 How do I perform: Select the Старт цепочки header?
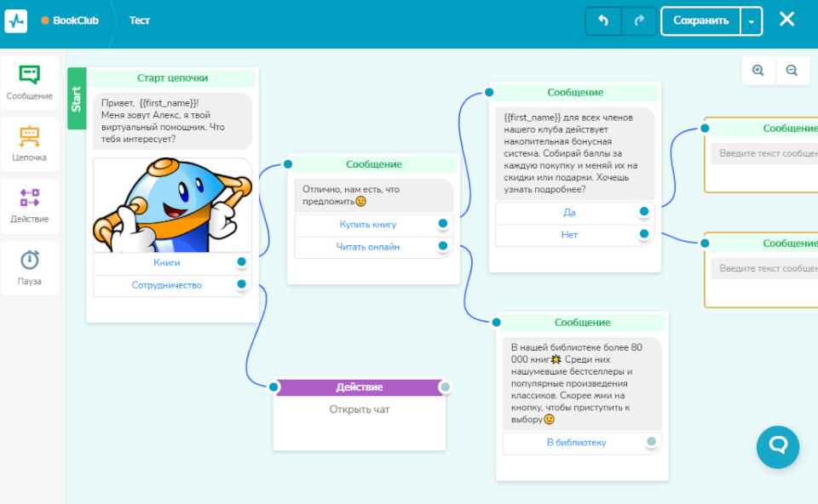[173, 78]
